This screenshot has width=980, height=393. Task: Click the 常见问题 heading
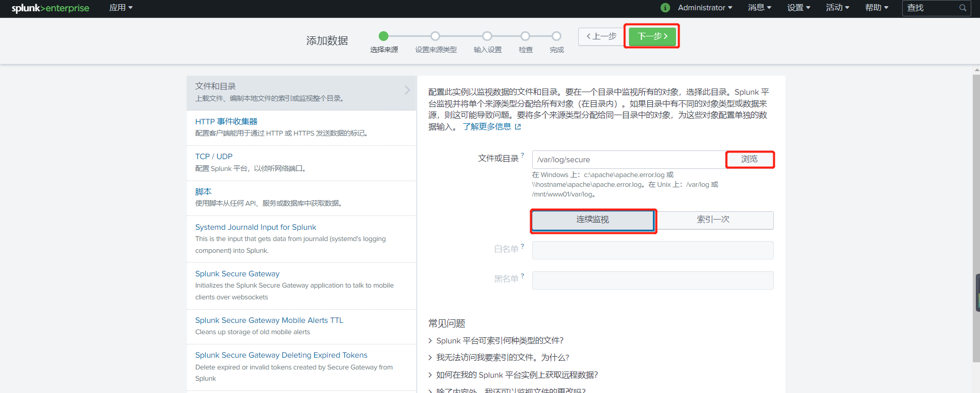(447, 323)
